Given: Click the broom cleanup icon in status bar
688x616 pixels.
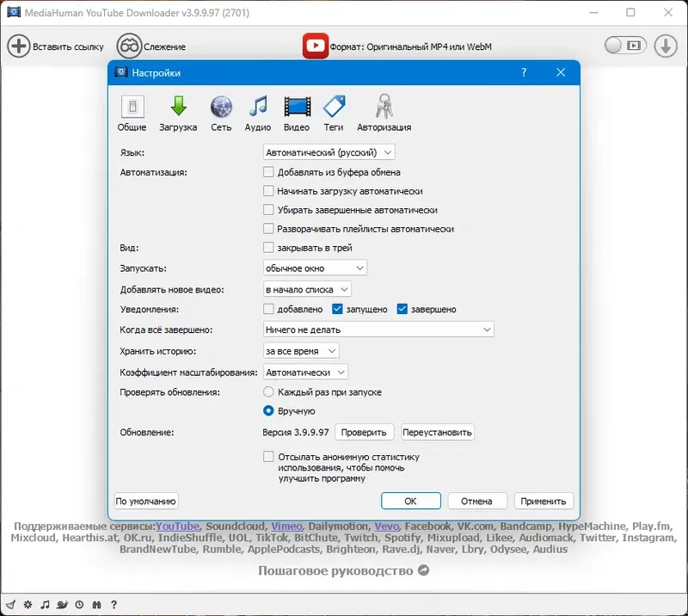Looking at the screenshot, I should coord(11,605).
